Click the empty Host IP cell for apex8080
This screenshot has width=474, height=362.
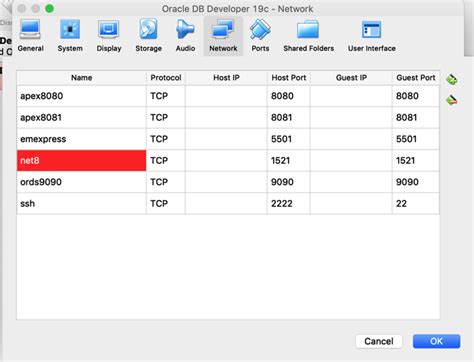pos(226,96)
